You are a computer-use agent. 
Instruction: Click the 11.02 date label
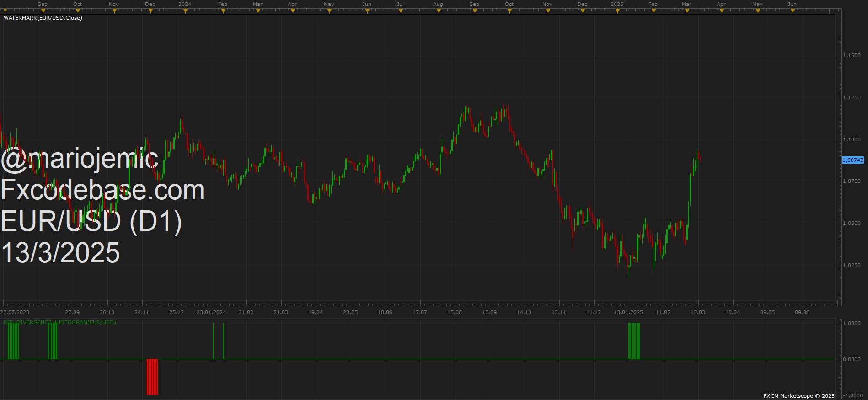pos(663,312)
